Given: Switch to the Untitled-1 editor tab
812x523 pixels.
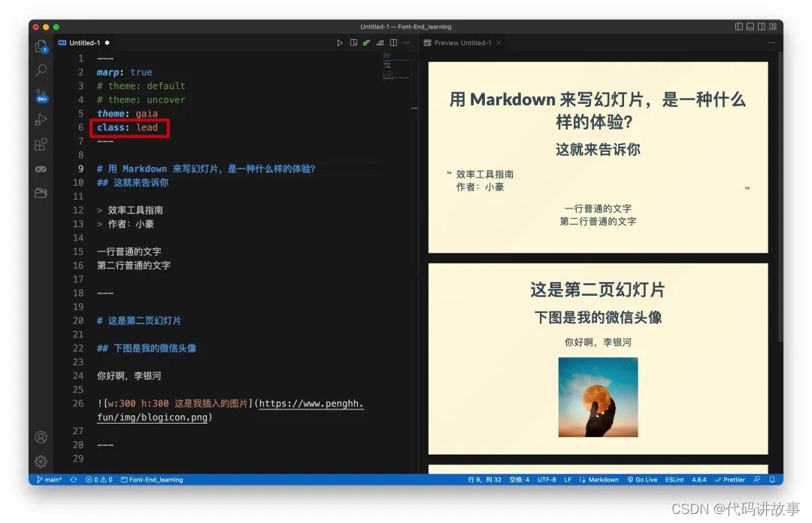Looking at the screenshot, I should [83, 43].
